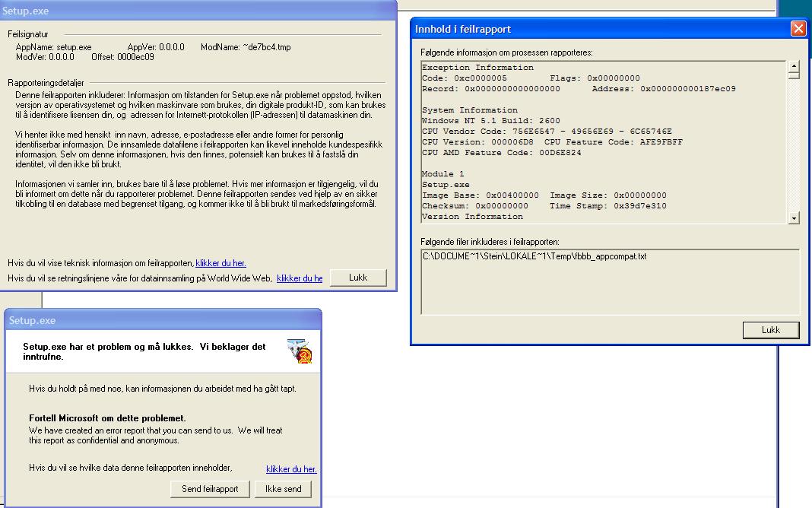Click the 'Image Base: 0x00400000' value
Viewport: 812px width, 508px height.
480,195
